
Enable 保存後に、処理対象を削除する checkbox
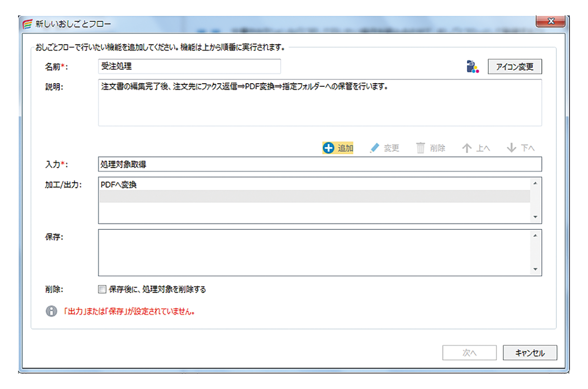pyautogui.click(x=102, y=289)
